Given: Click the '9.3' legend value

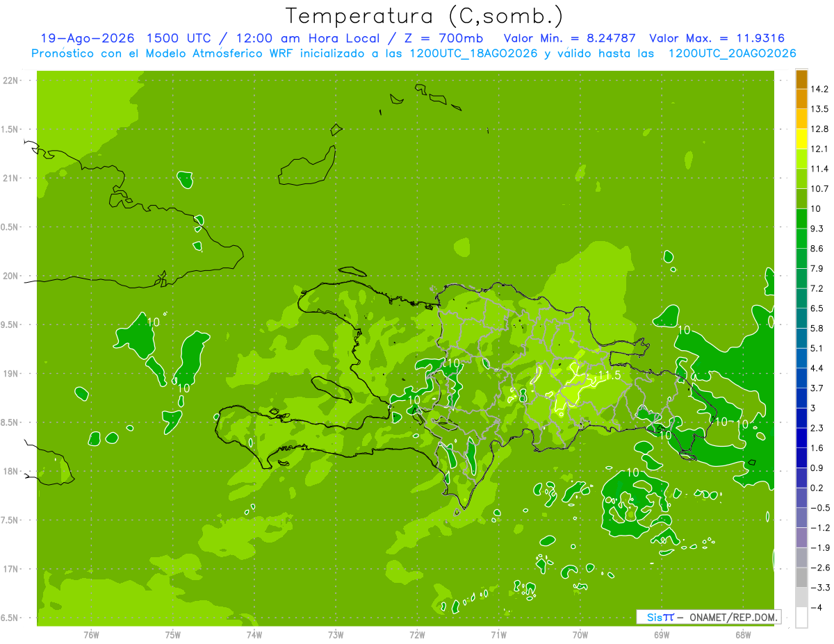Looking at the screenshot, I should (817, 229).
